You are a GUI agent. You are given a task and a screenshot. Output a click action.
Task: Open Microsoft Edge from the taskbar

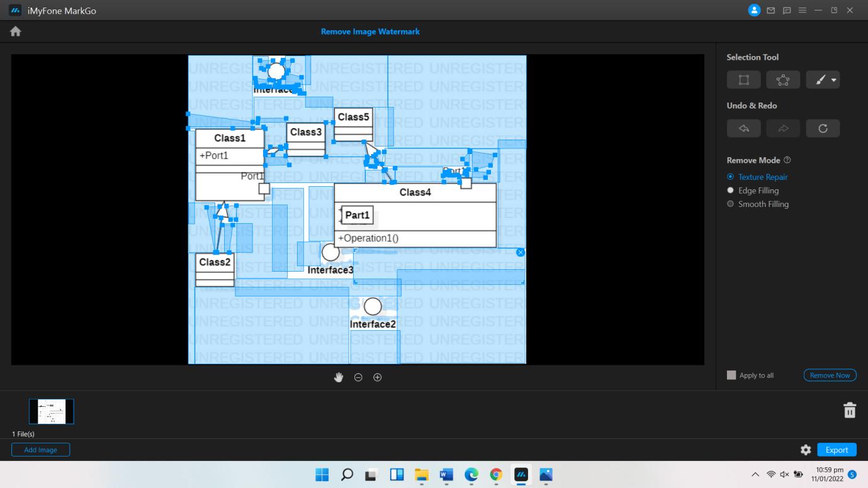click(471, 475)
